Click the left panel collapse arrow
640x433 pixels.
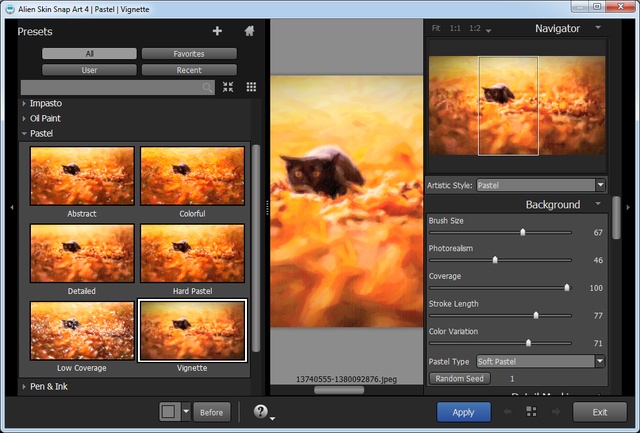click(11, 206)
